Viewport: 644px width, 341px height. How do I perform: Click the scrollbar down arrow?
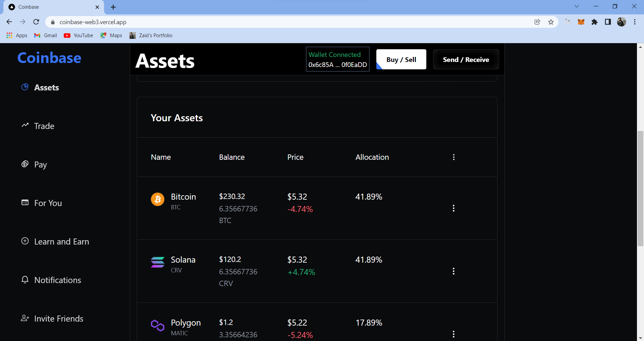640,338
